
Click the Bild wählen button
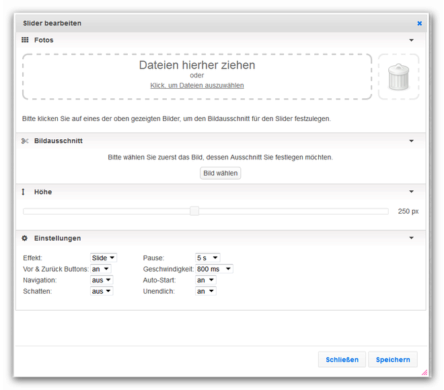coord(220,173)
